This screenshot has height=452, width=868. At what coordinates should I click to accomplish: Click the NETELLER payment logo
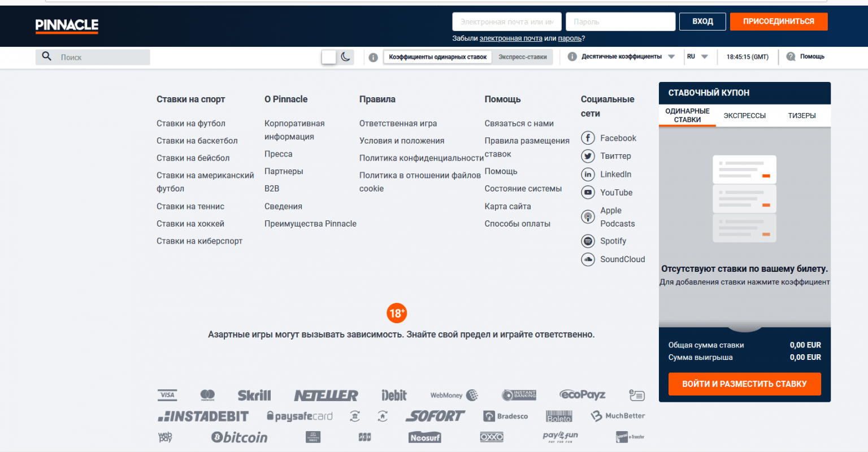click(326, 395)
